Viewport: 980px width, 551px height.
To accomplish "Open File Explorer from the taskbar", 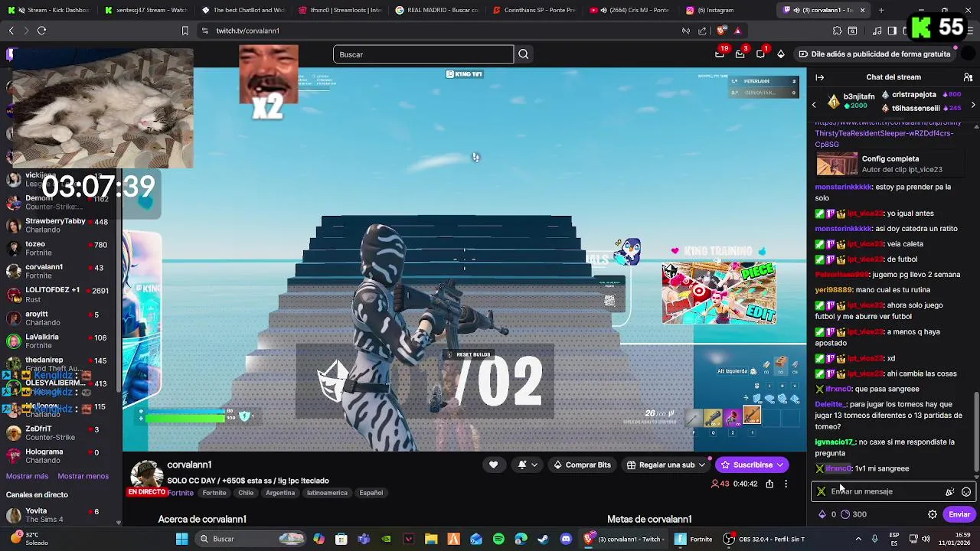I will click(x=431, y=539).
